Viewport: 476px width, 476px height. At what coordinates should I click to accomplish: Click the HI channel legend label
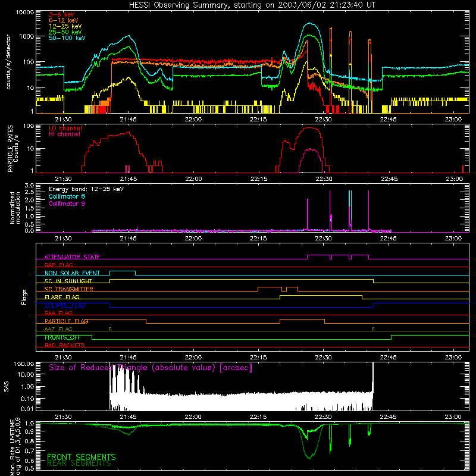point(64,134)
